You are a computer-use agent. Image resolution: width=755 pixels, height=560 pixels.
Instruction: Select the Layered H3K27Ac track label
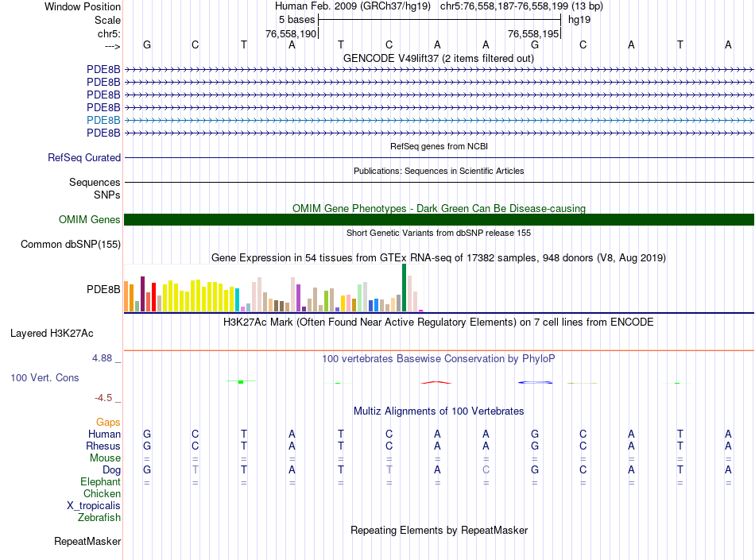(x=52, y=334)
